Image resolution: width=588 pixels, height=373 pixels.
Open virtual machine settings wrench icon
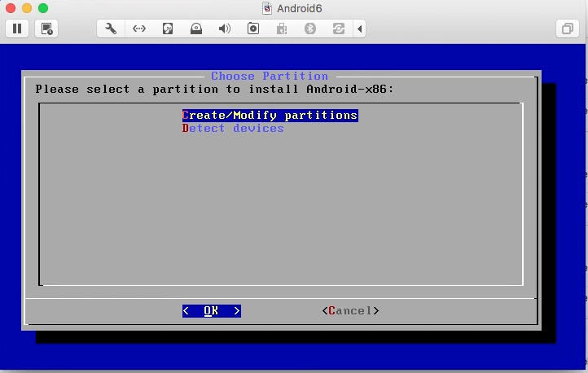pyautogui.click(x=111, y=29)
